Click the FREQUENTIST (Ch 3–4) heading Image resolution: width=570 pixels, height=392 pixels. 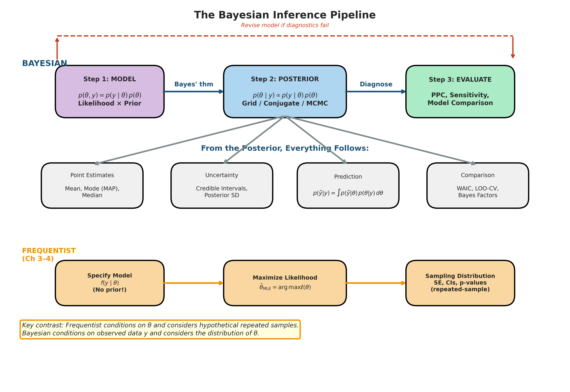point(49,254)
